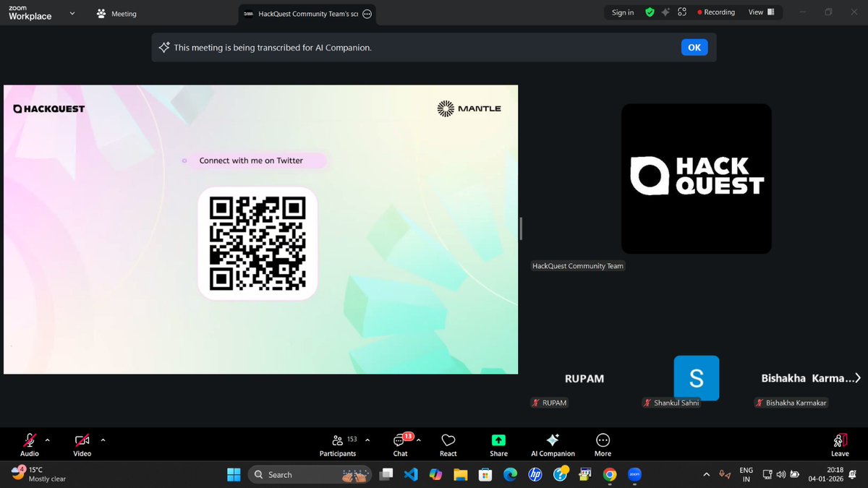This screenshot has height=488, width=868.
Task: Open File Explorer from the taskbar
Action: pos(461,474)
